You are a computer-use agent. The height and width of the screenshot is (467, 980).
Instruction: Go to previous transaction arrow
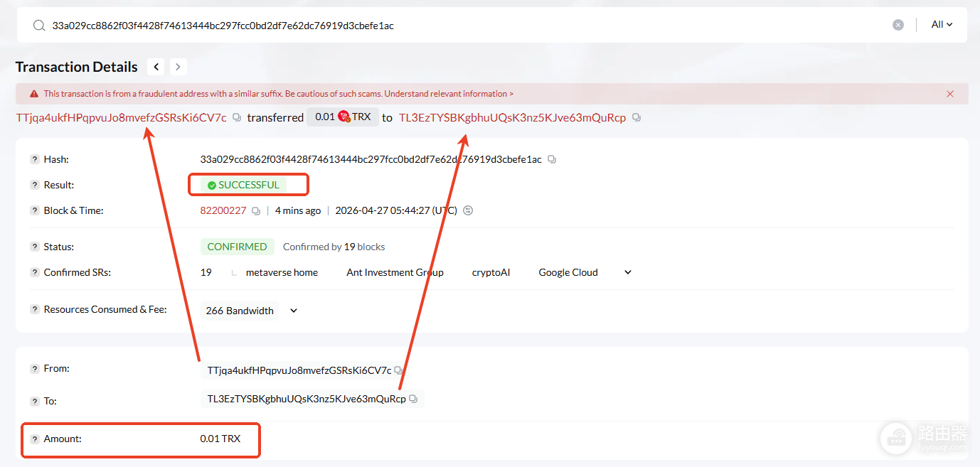(x=156, y=67)
